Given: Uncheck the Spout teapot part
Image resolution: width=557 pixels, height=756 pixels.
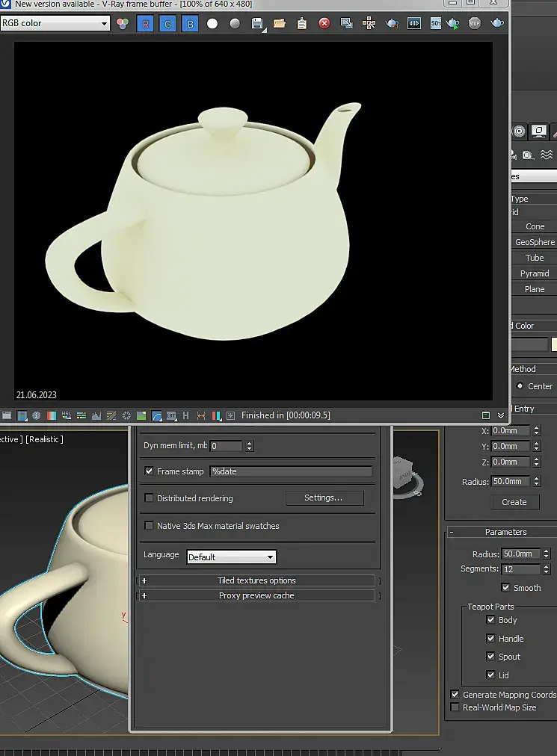Looking at the screenshot, I should click(490, 657).
